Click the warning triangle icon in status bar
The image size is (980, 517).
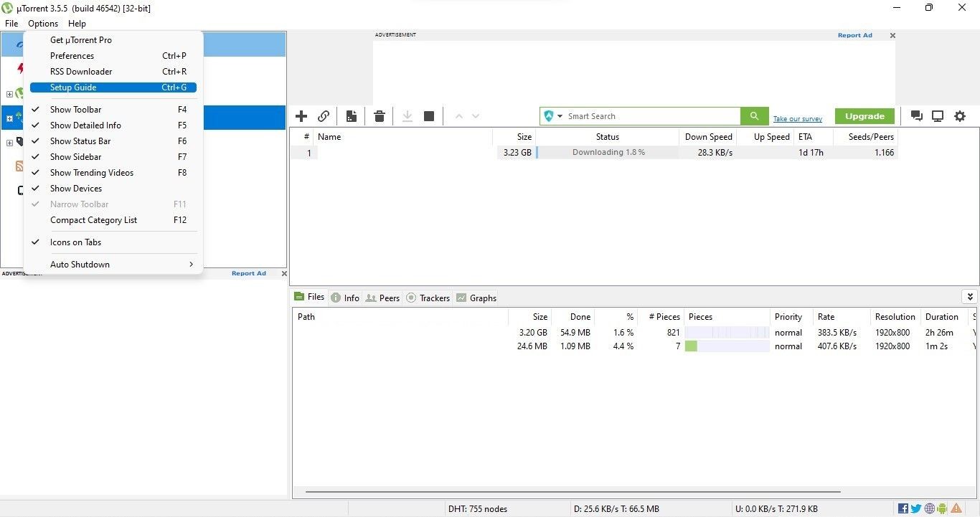tap(956, 509)
